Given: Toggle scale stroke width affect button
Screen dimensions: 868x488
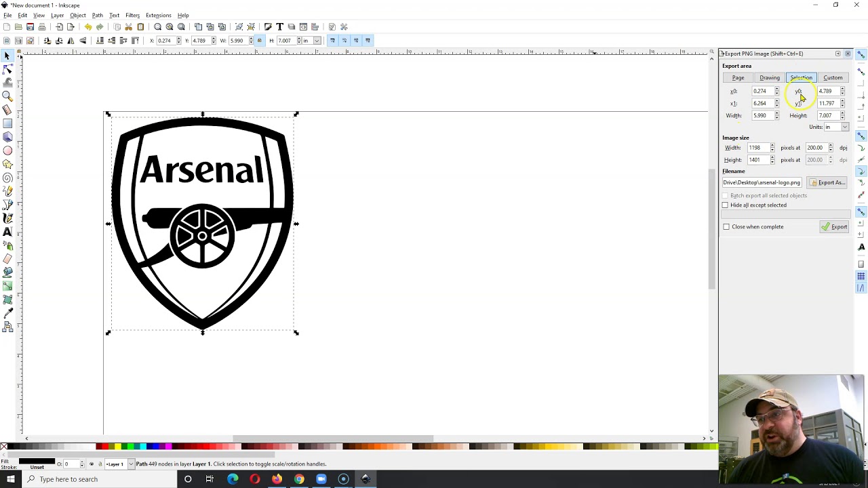Looking at the screenshot, I should click(x=332, y=41).
